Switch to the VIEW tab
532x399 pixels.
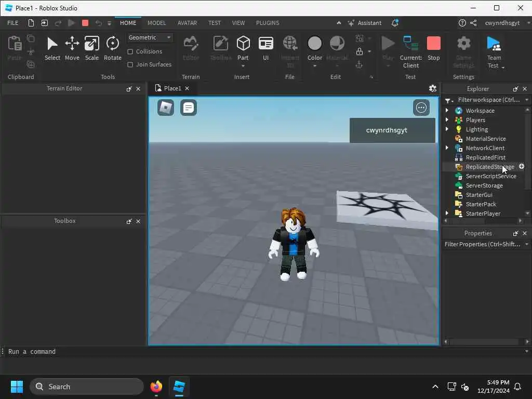238,23
